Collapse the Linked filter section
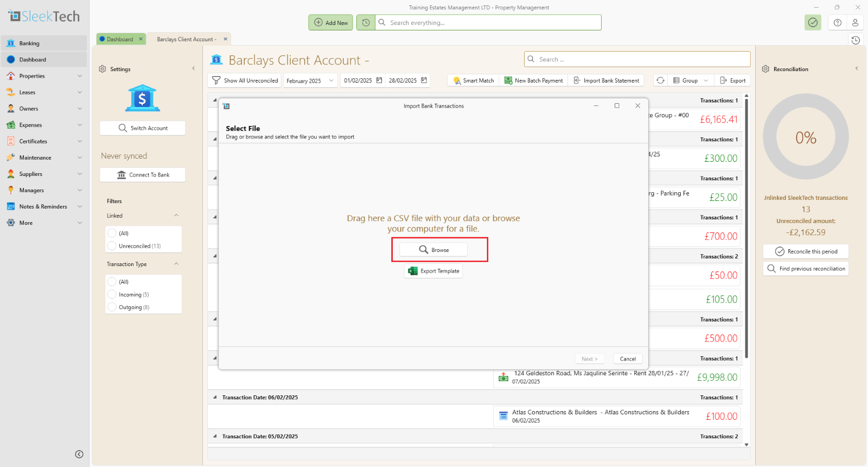This screenshot has width=868, height=467. coord(176,216)
